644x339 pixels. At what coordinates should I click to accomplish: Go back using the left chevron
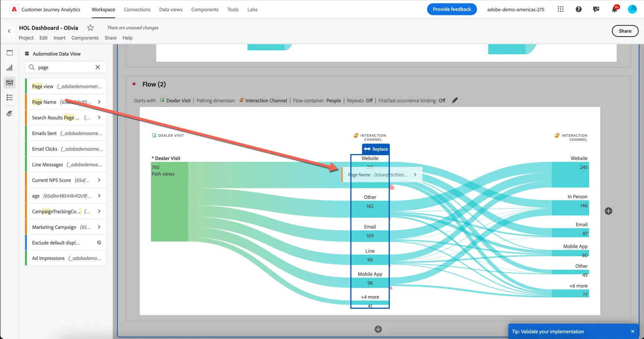[x=9, y=31]
